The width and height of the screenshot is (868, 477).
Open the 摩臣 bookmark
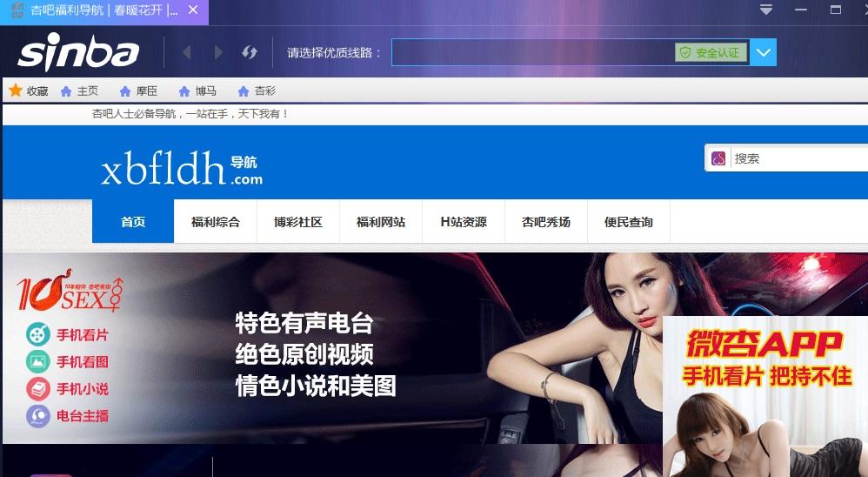pos(138,91)
